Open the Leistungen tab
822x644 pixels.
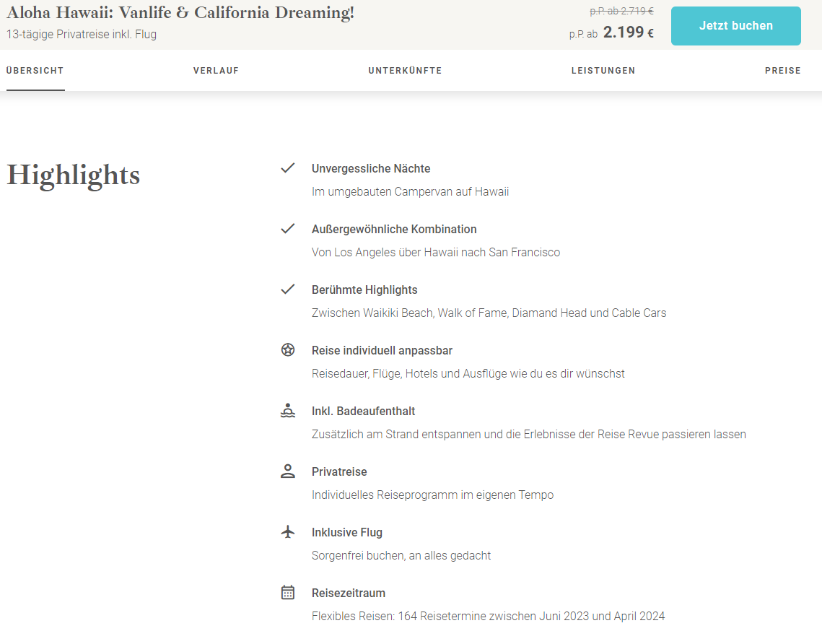point(603,70)
